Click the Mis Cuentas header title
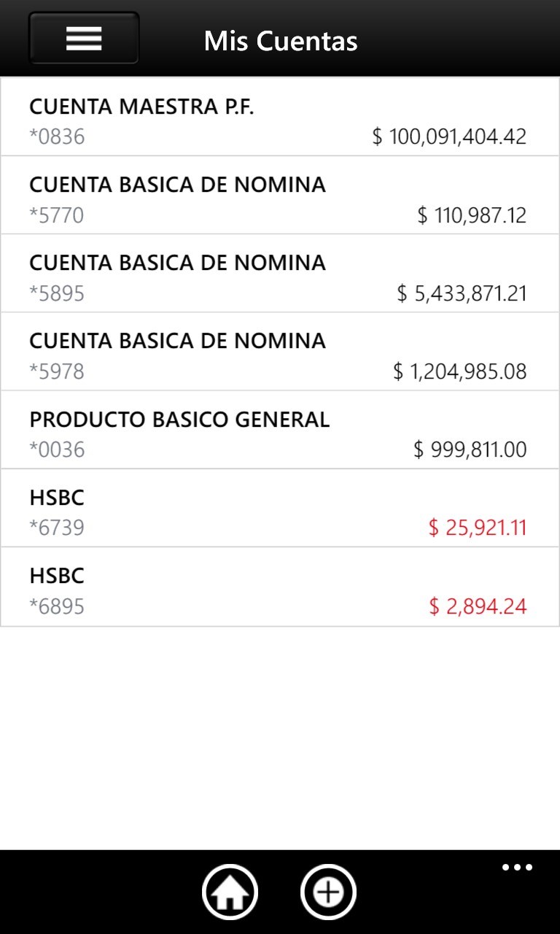 [281, 41]
